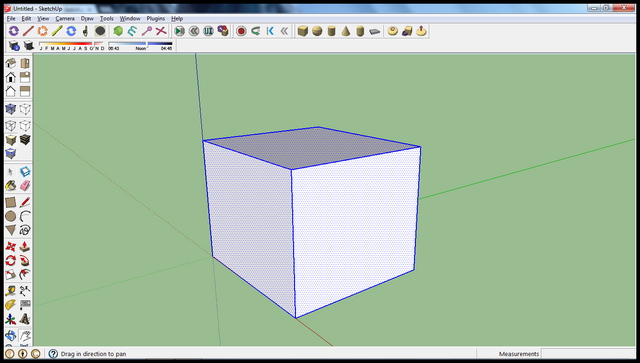The width and height of the screenshot is (640, 363).
Task: Click the blue back-arrow K icon
Action: (x=270, y=31)
